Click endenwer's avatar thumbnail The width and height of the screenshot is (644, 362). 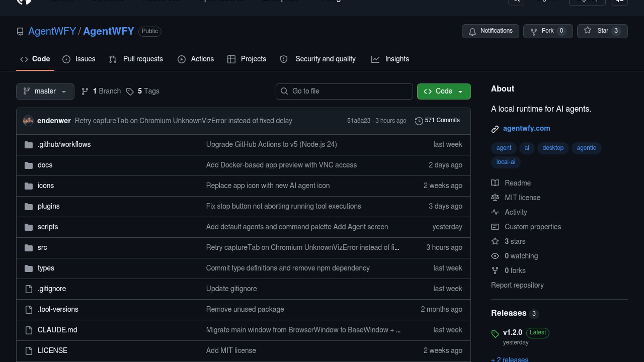(x=28, y=121)
